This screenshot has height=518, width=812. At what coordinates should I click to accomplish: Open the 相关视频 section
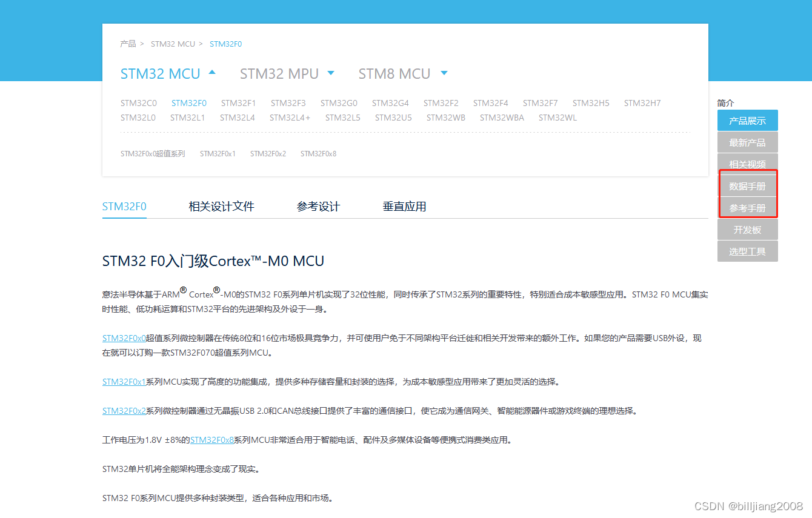[x=747, y=164]
